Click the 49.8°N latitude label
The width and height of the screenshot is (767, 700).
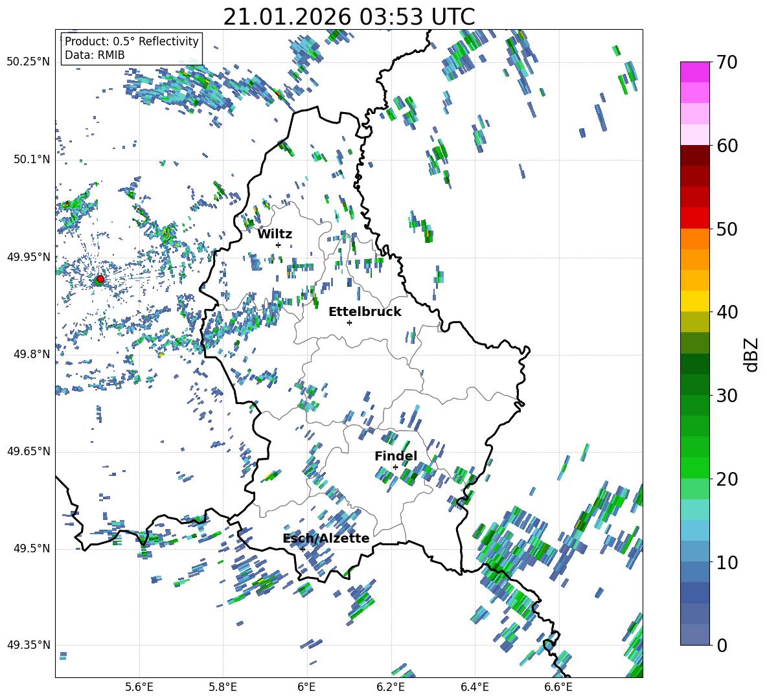coord(32,354)
